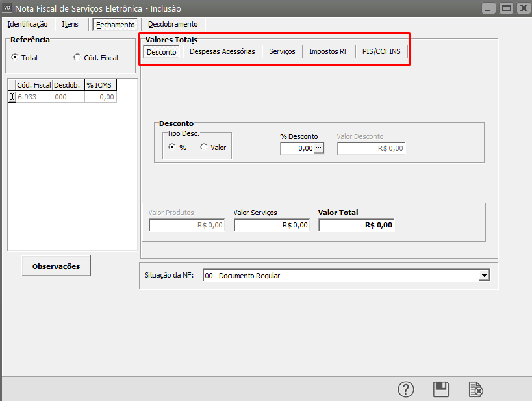Choose the Valor discount type option
Viewport: 532px width, 401px height.
pos(203,148)
